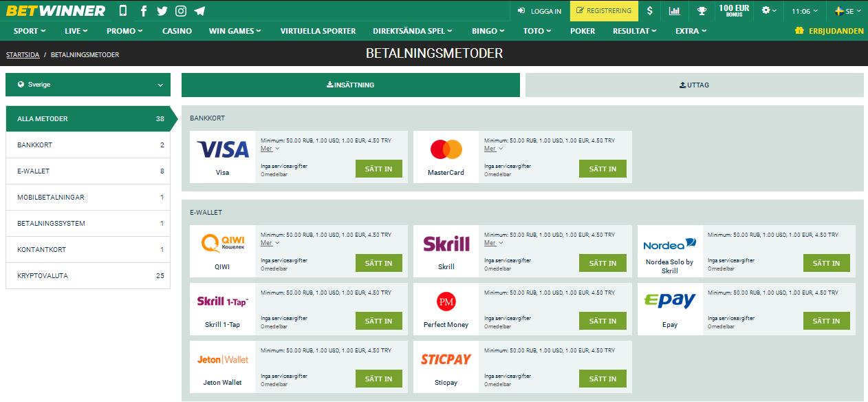Open the Sverige country dropdown
The height and width of the screenshot is (402, 868).
coord(88,85)
